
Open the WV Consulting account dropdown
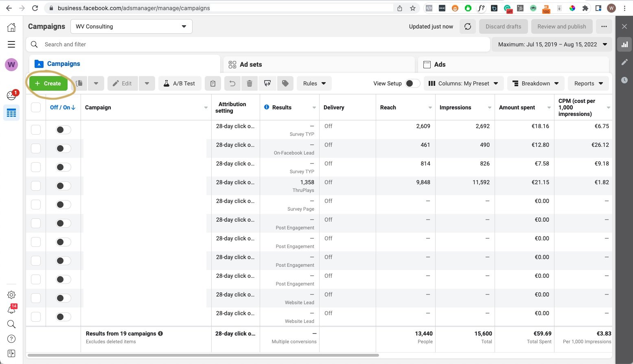[131, 26]
